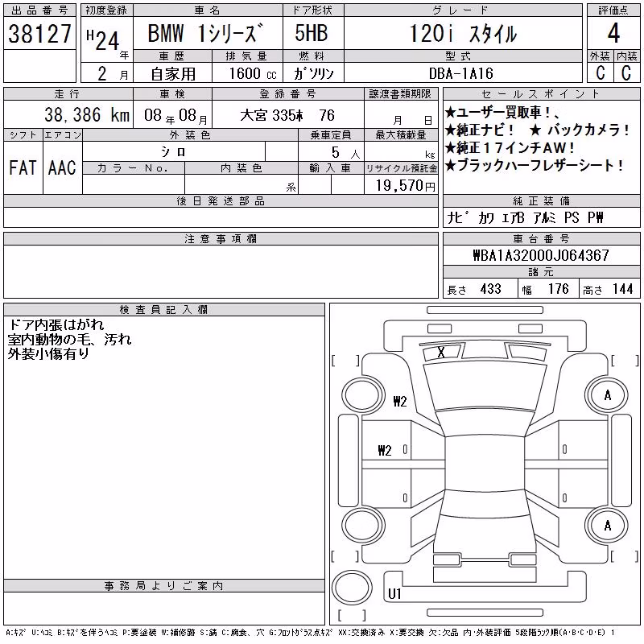
Task: Select the リサイクル預託金 header label
Action: tap(401, 168)
